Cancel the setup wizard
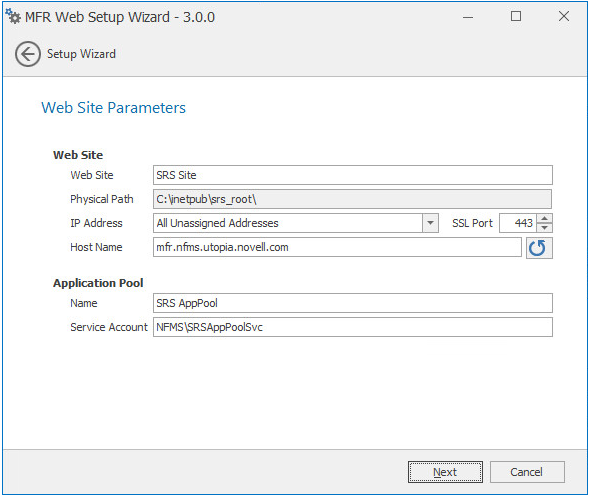590x497 pixels. pyautogui.click(x=527, y=472)
